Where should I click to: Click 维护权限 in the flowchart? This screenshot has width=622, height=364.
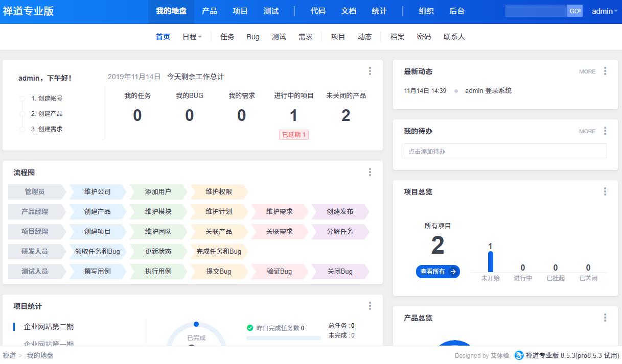(219, 192)
